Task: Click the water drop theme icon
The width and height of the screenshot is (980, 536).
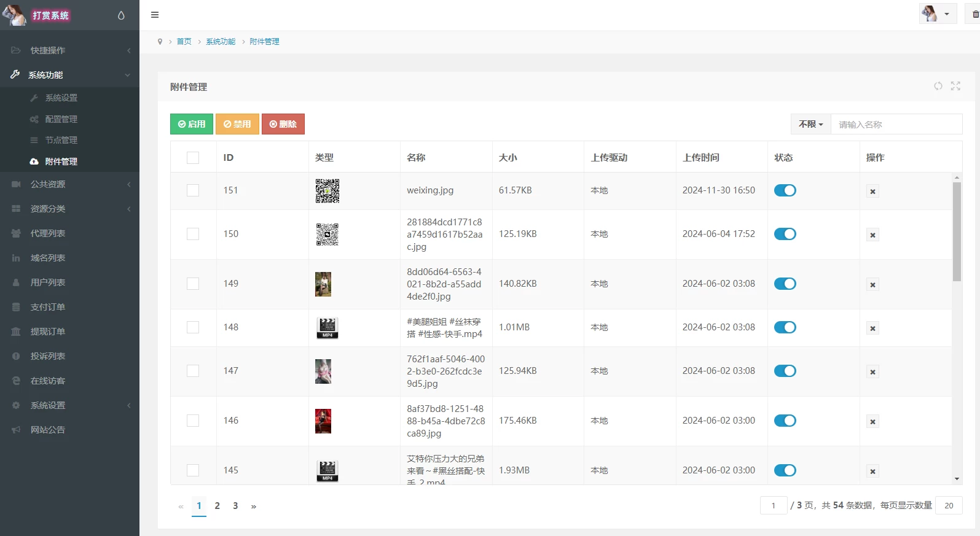Action: (121, 15)
